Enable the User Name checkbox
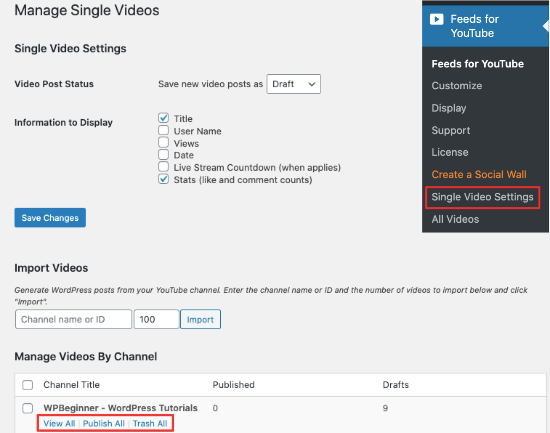 pyautogui.click(x=163, y=130)
